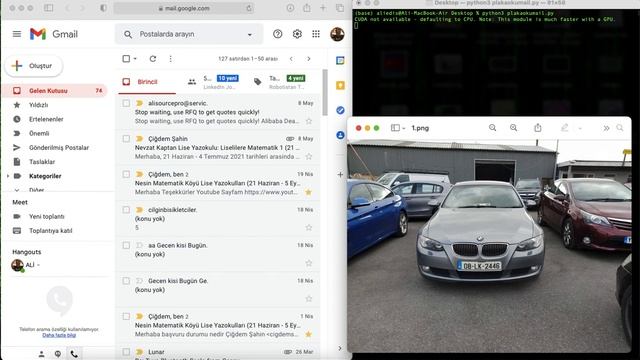This screenshot has width=640, height=360.
Task: Open Gelen Kutusu folder
Action: point(55,91)
